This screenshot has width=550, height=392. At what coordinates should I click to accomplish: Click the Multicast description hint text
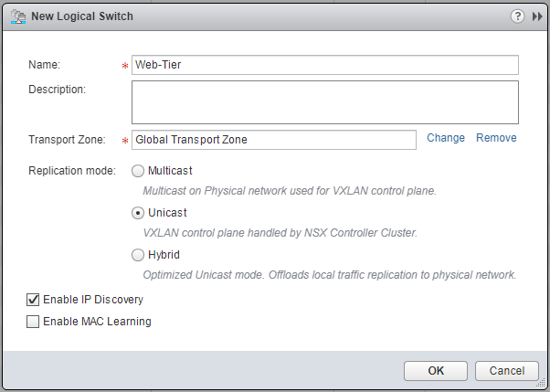tap(289, 191)
